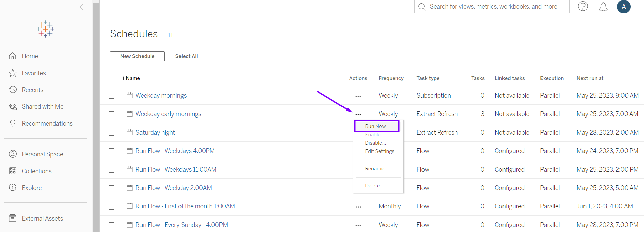
Task: Open the user account avatar
Action: pyautogui.click(x=623, y=7)
